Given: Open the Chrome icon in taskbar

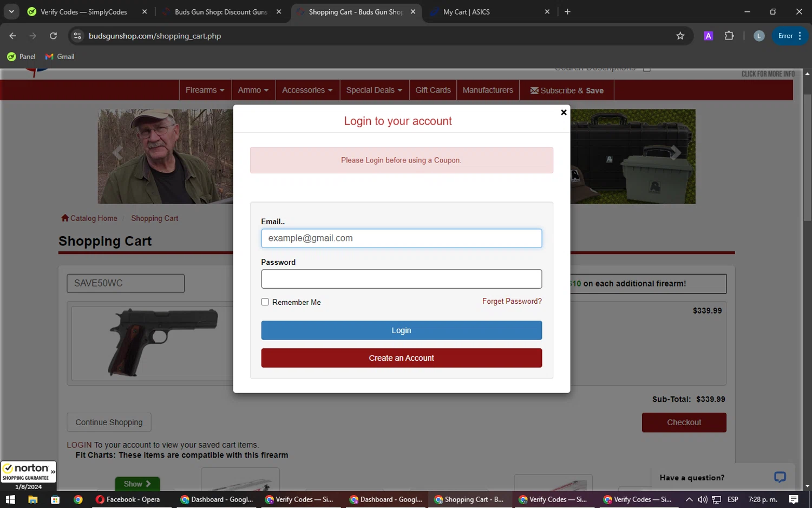Looking at the screenshot, I should pyautogui.click(x=78, y=499).
